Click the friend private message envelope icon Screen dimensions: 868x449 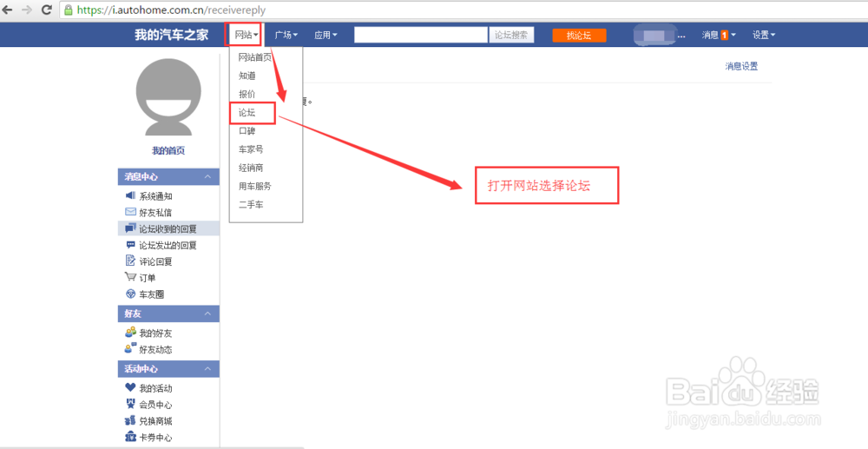[x=131, y=212]
